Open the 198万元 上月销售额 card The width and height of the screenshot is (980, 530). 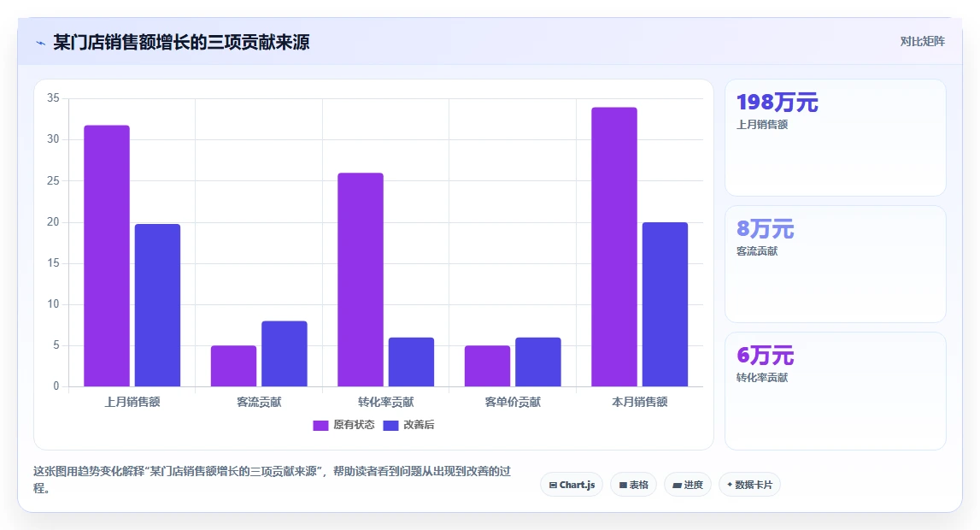click(x=835, y=138)
